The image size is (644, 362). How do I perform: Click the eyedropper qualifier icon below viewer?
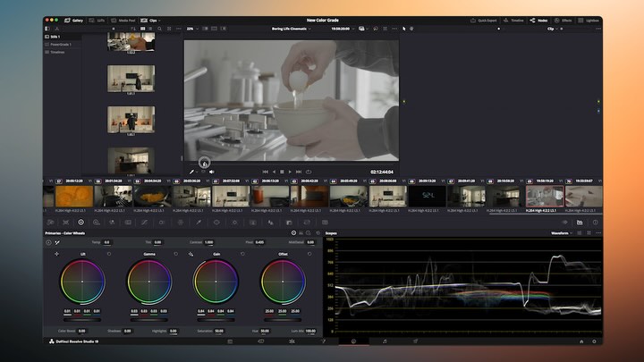point(192,172)
